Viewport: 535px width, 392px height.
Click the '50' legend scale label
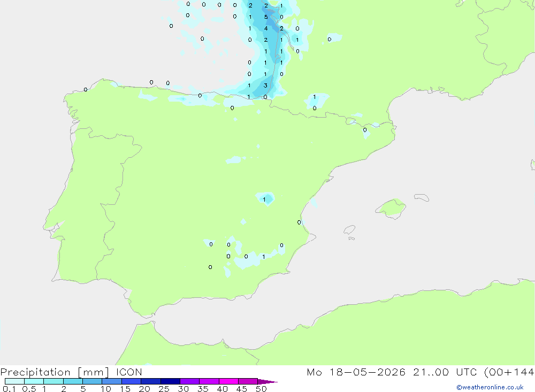pos(262,389)
